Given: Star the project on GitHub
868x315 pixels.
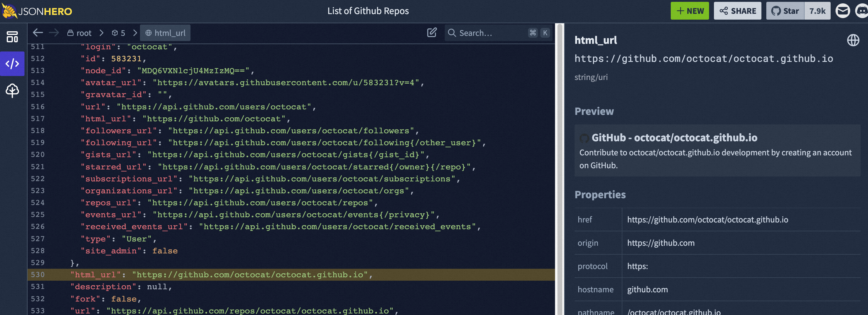Looking at the screenshot, I should coord(785,11).
